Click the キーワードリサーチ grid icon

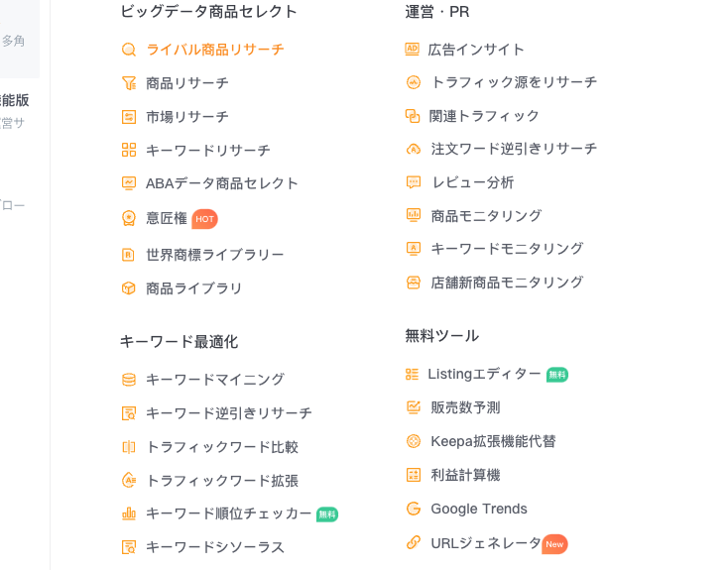pyautogui.click(x=129, y=150)
